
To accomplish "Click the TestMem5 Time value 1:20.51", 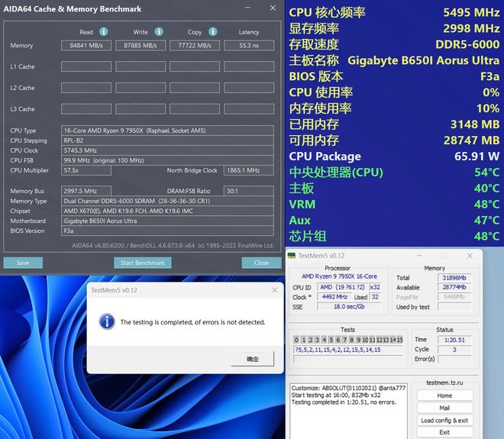I will pos(454,340).
